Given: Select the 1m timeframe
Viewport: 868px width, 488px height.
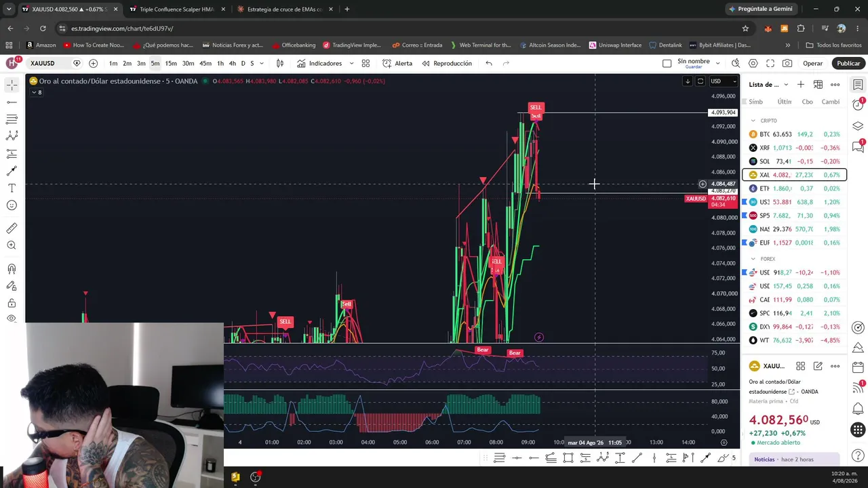Looking at the screenshot, I should pyautogui.click(x=113, y=63).
